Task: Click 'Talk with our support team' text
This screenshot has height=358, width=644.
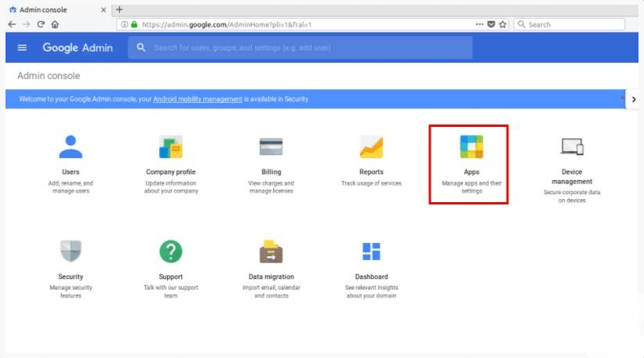Action: 171,291
